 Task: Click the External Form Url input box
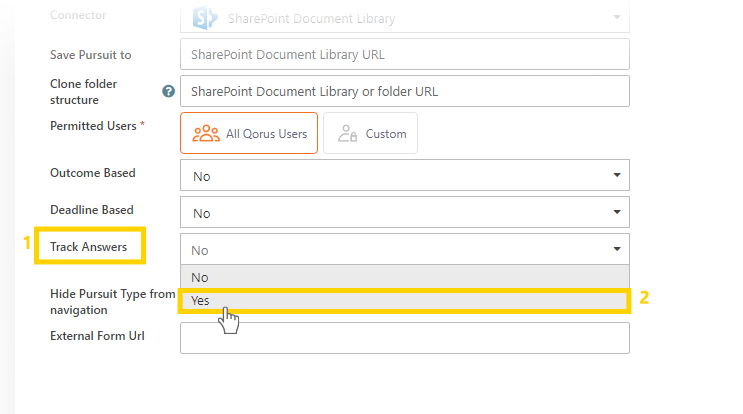405,338
